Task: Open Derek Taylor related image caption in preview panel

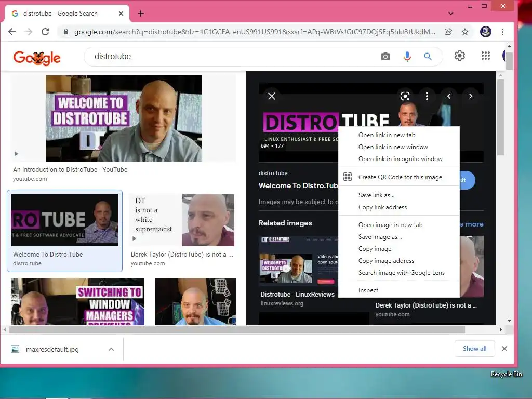Action: point(426,305)
